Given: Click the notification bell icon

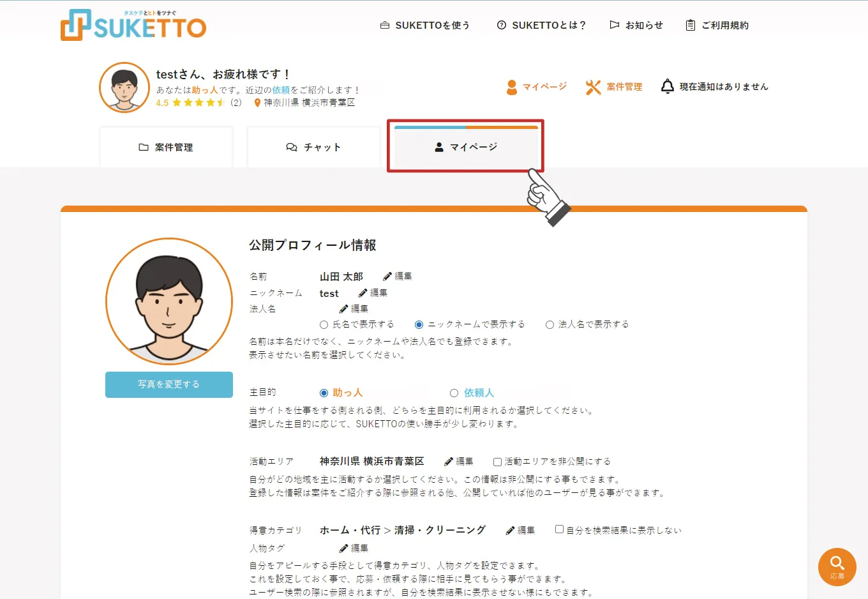Looking at the screenshot, I should pyautogui.click(x=667, y=86).
